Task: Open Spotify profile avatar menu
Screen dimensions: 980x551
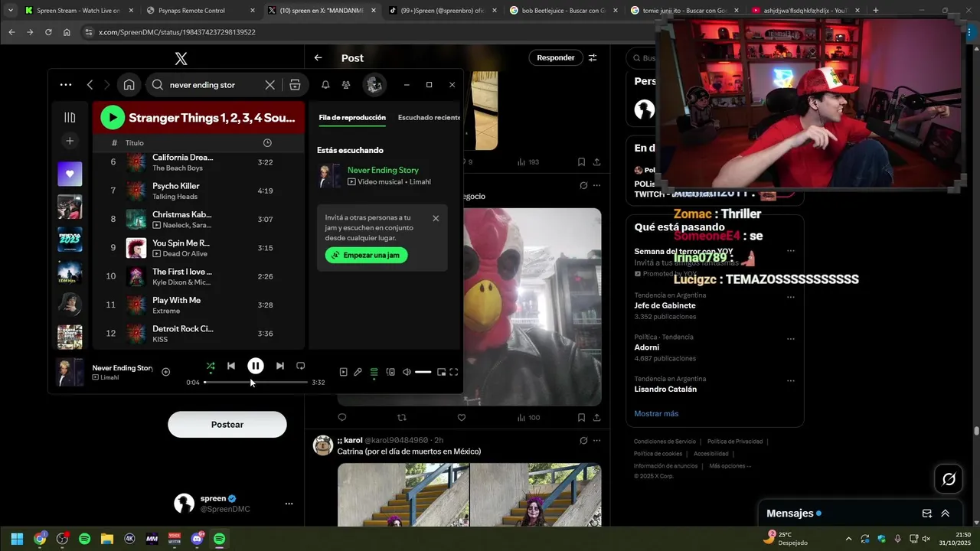Action: point(374,85)
